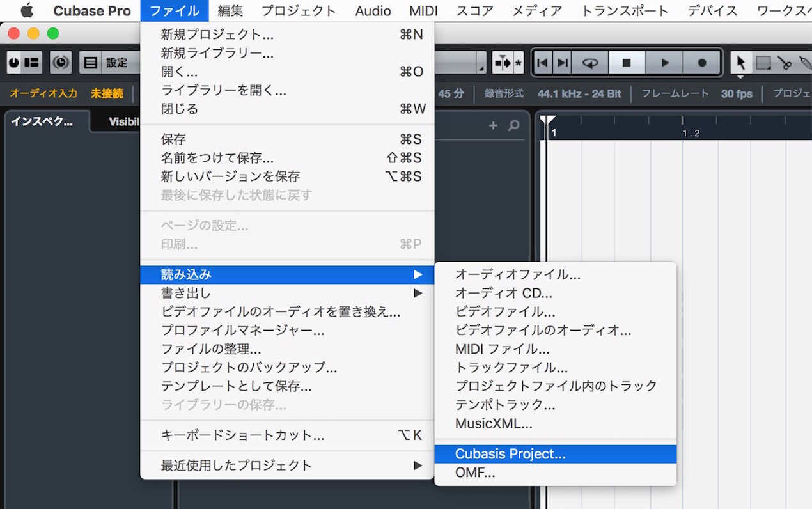This screenshot has width=812, height=509.
Task: Click the 44.1 kHz - 24 Bit record format
Action: [x=579, y=94]
